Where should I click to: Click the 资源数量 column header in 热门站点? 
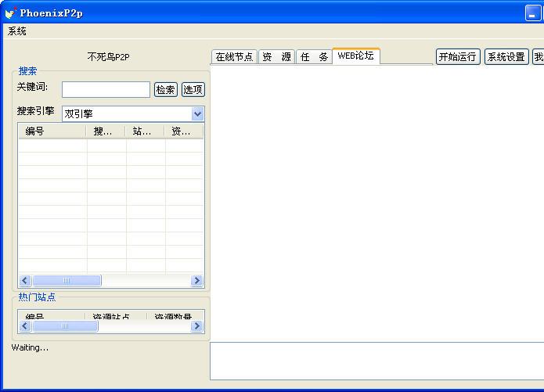[x=175, y=315]
